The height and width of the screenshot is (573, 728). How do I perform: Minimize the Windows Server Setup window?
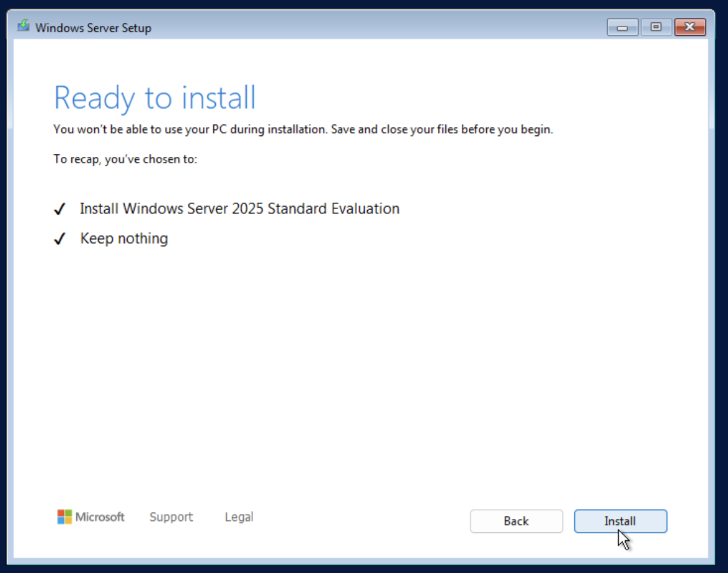pos(622,27)
